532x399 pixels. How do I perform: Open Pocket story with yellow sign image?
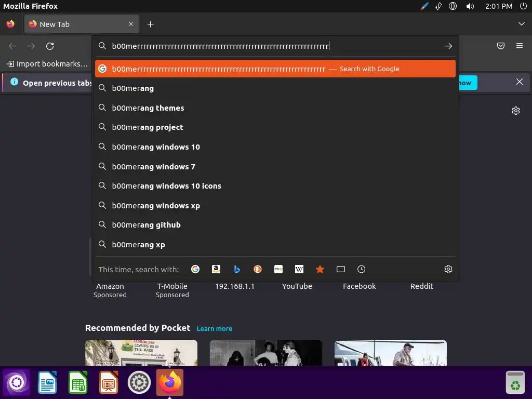[x=141, y=353]
